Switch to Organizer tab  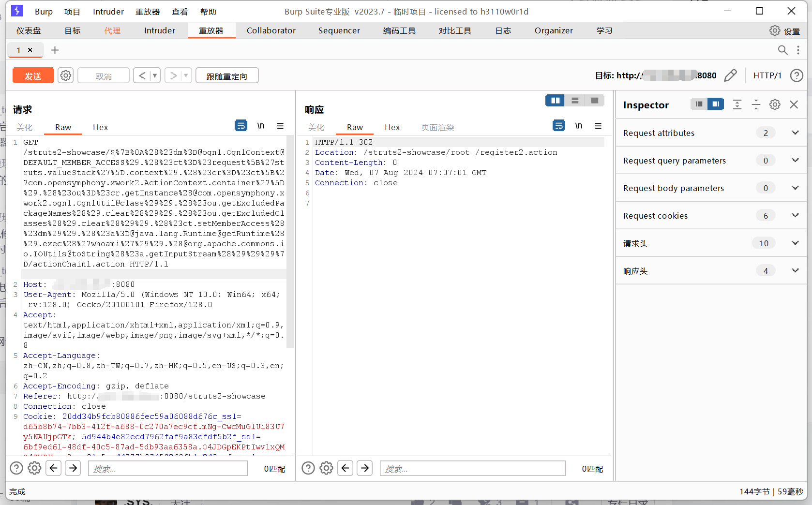point(554,30)
